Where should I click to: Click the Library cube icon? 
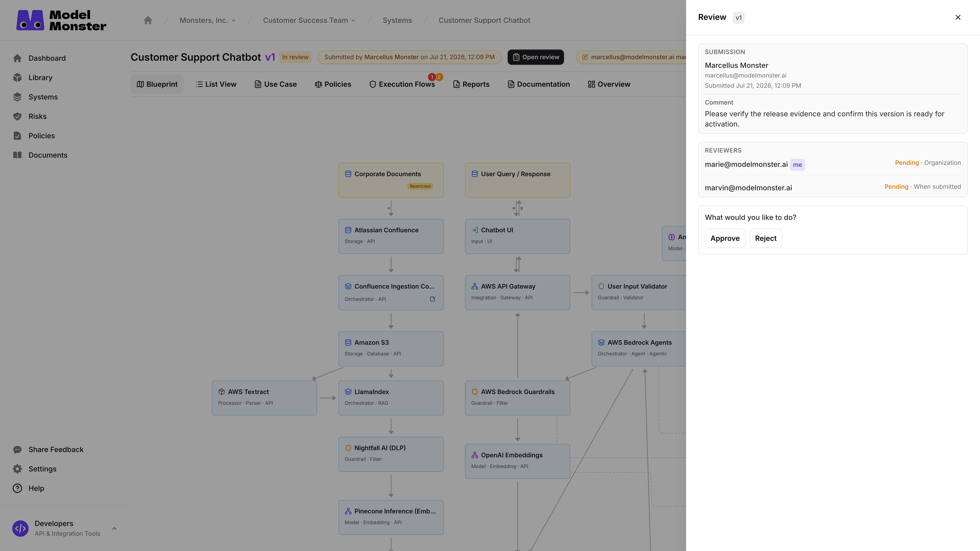[17, 78]
